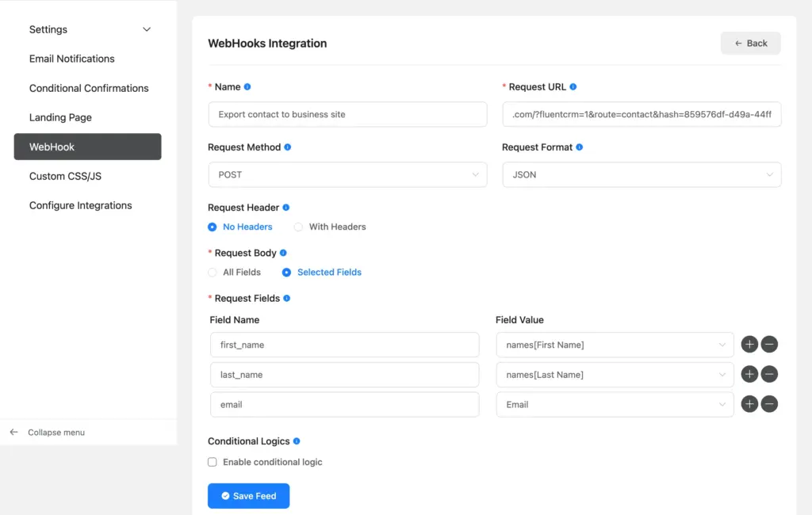
Task: Open Conditional Confirmations settings
Action: (x=89, y=88)
